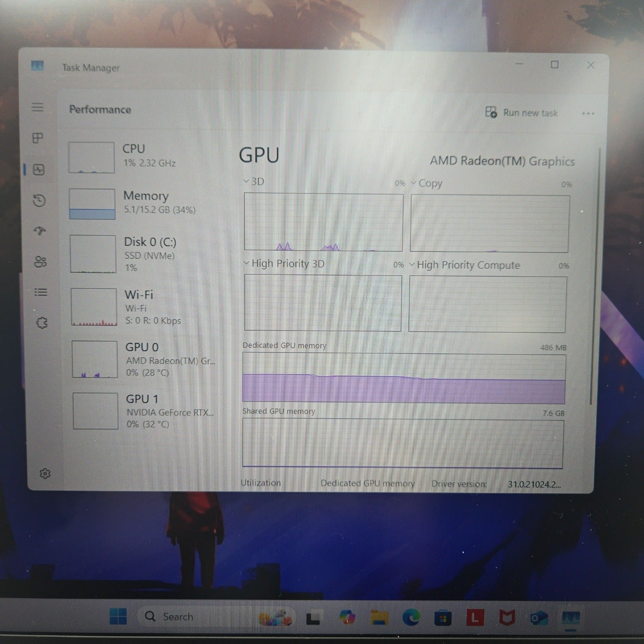Click the CPU mini graph thumbnail
Viewport: 644px width, 644px height.
pyautogui.click(x=91, y=158)
